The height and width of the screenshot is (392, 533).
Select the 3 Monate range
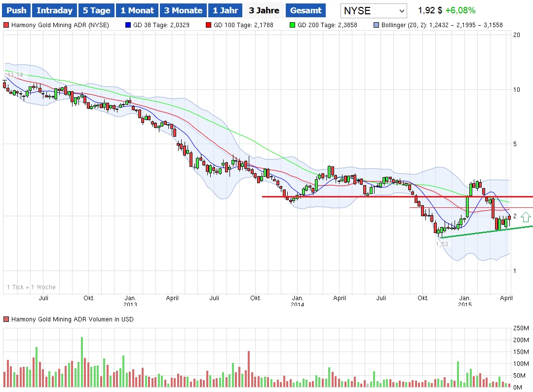click(183, 10)
